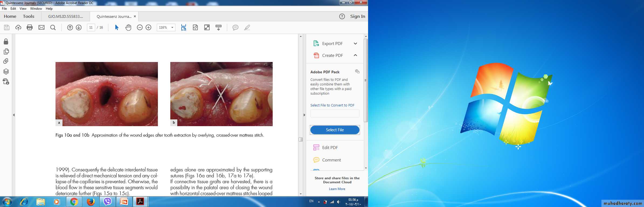The height and width of the screenshot is (207, 644).
Task: Click the Print file icon
Action: [x=30, y=27]
